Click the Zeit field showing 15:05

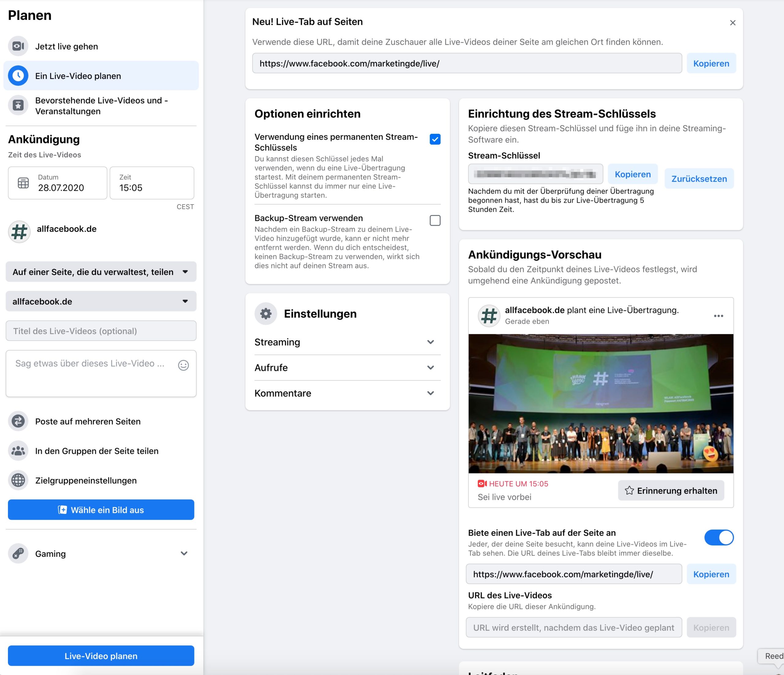click(x=152, y=183)
